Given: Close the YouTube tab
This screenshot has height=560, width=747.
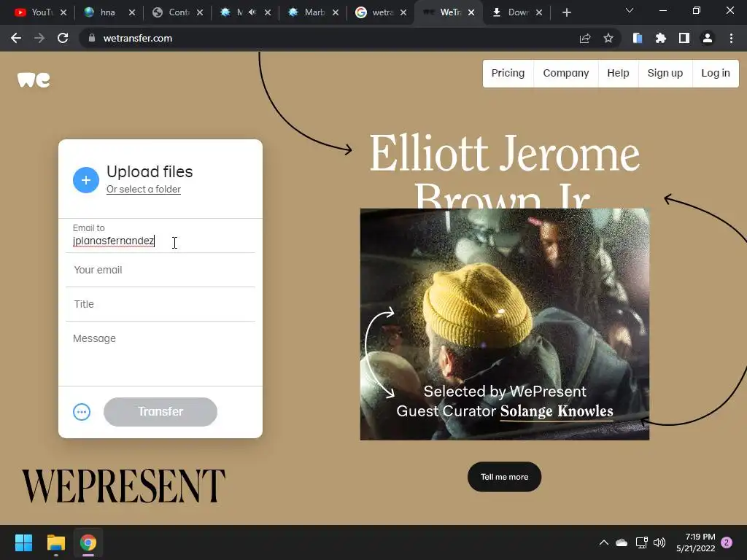Looking at the screenshot, I should 63,12.
